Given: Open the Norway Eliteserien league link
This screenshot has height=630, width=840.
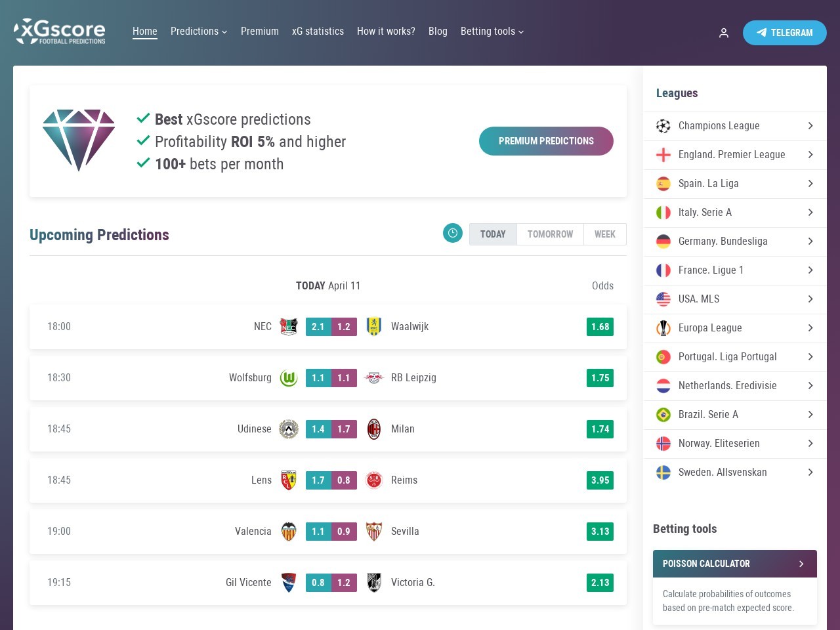Looking at the screenshot, I should coord(735,443).
